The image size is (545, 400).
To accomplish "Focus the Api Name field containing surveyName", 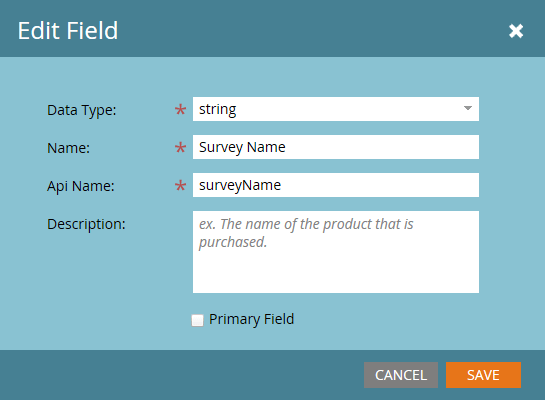I will [336, 185].
